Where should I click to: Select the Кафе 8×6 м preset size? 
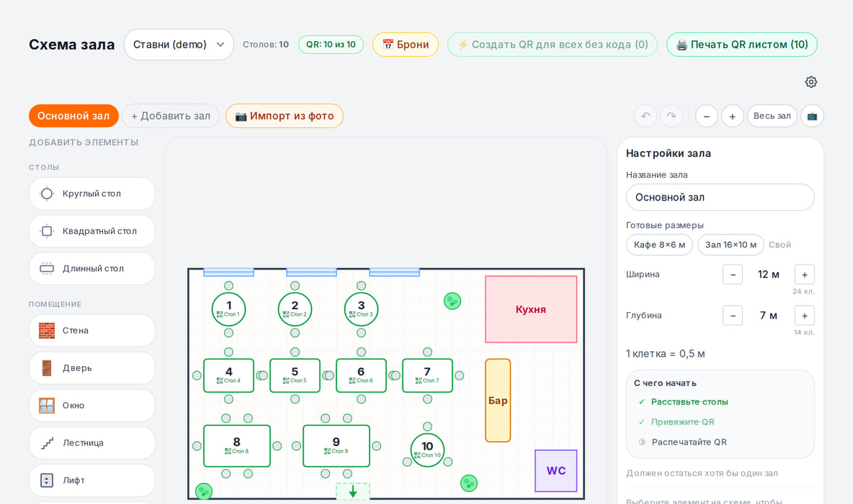[660, 245]
